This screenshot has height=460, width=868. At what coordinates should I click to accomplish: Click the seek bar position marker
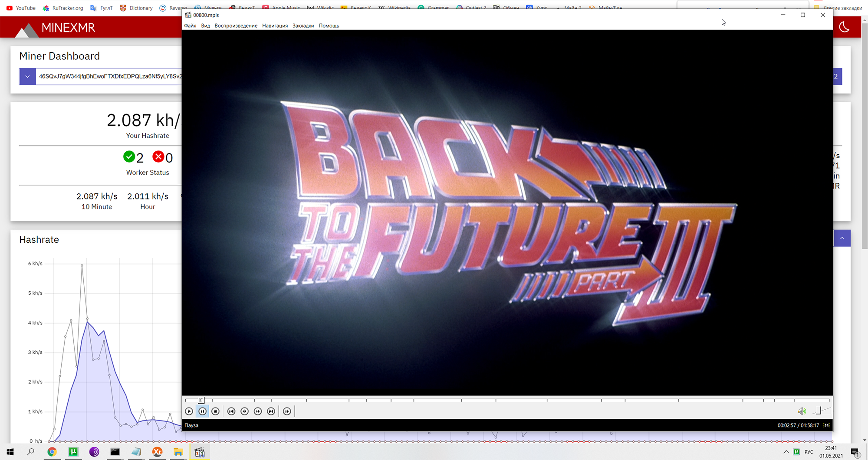tap(201, 400)
